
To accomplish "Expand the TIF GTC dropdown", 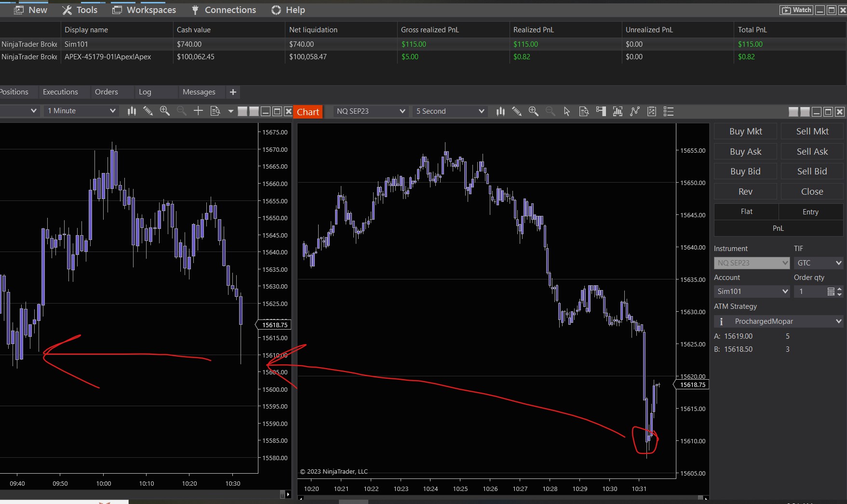I will coord(838,263).
